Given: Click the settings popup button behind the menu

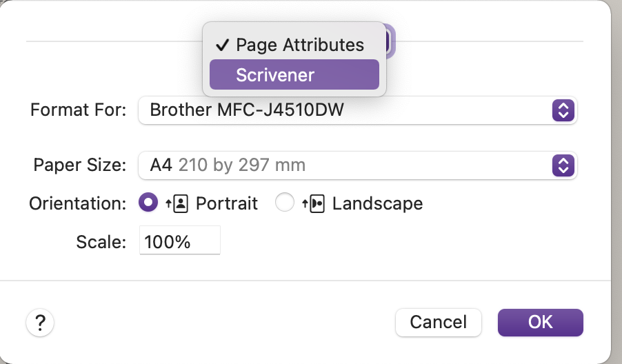Looking at the screenshot, I should click(389, 41).
